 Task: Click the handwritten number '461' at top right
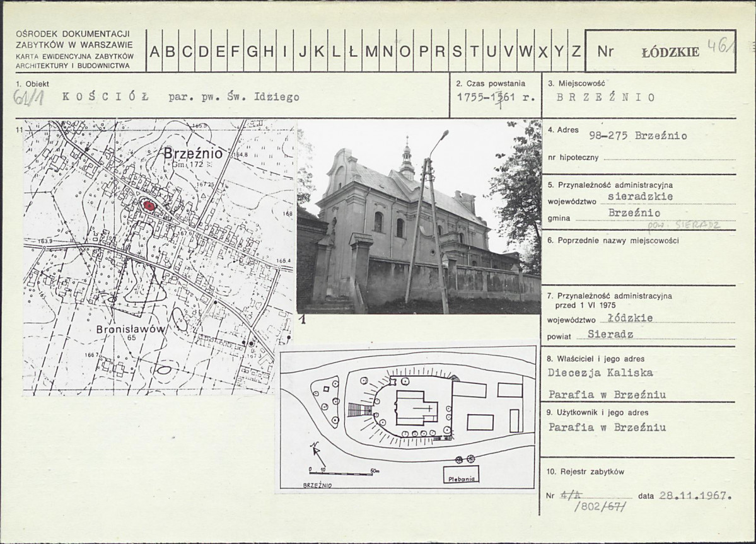coord(721,46)
